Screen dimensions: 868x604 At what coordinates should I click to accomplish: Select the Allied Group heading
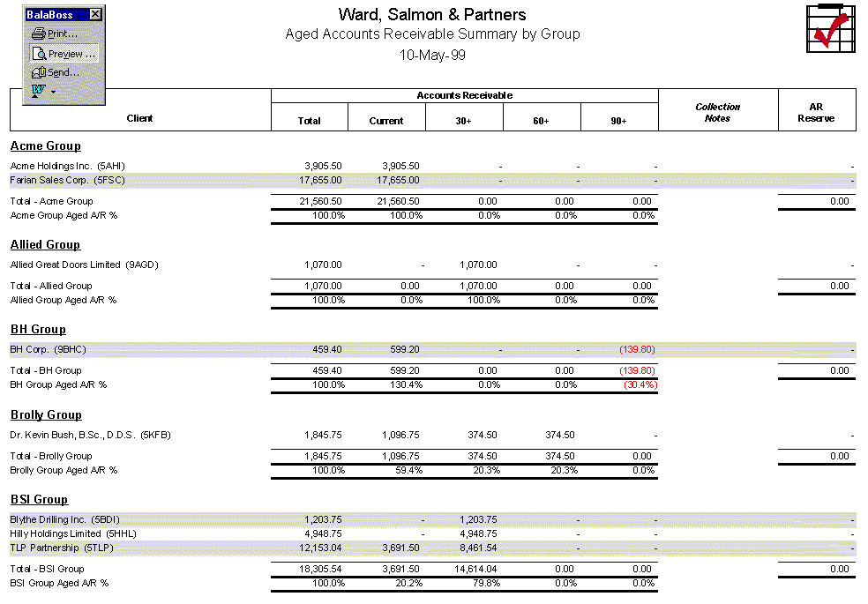[x=45, y=245]
